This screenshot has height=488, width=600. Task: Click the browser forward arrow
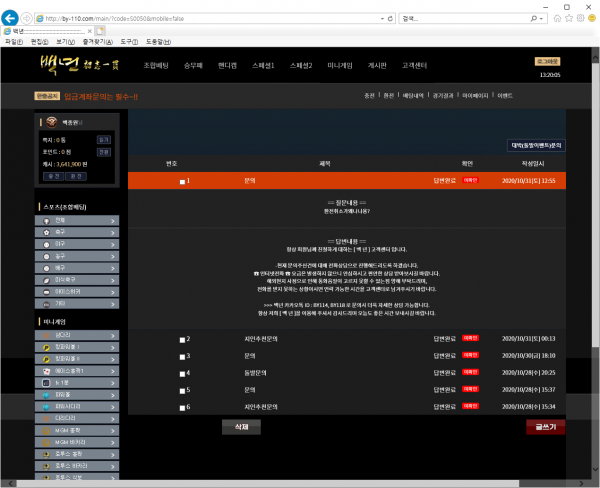(x=26, y=18)
